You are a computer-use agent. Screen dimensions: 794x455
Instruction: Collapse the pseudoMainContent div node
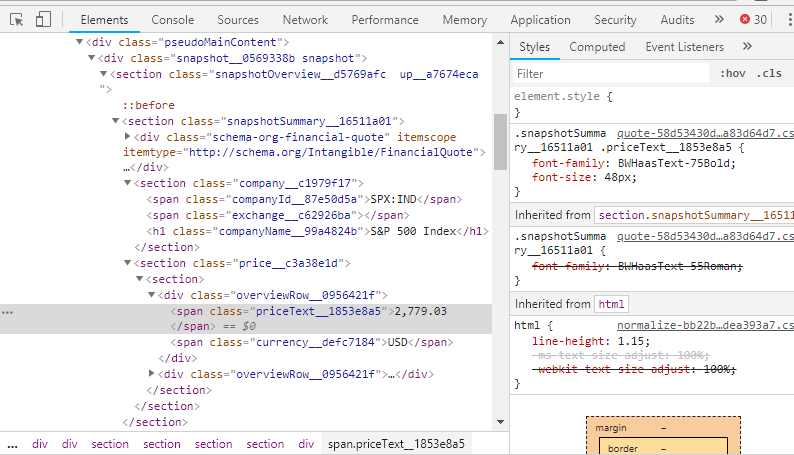coord(80,42)
